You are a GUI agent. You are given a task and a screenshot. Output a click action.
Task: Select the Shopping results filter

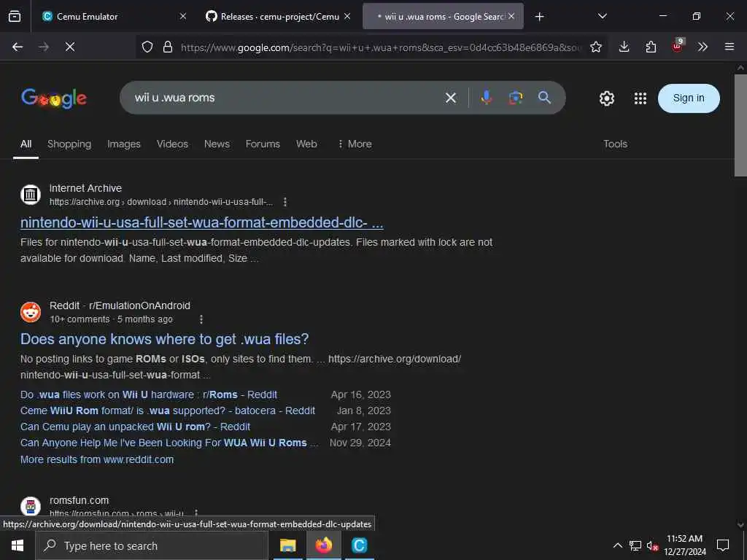tap(69, 144)
